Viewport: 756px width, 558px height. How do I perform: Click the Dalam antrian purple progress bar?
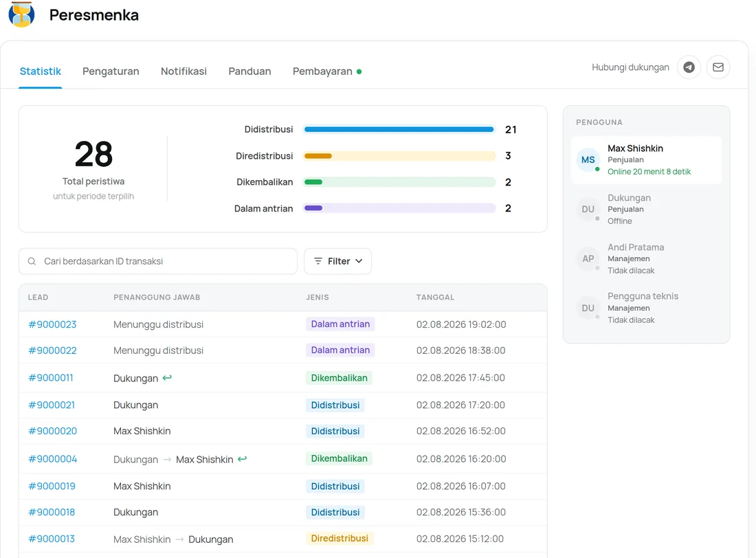click(399, 208)
